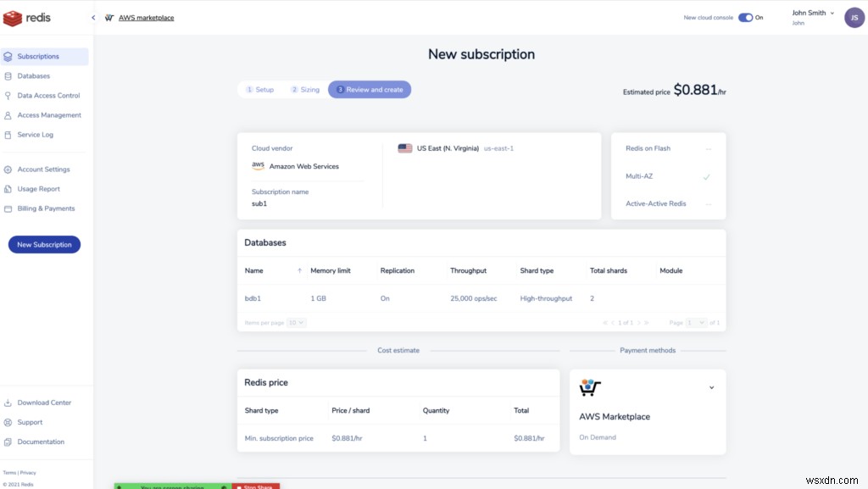Open Account Settings
868x489 pixels.
click(42, 169)
